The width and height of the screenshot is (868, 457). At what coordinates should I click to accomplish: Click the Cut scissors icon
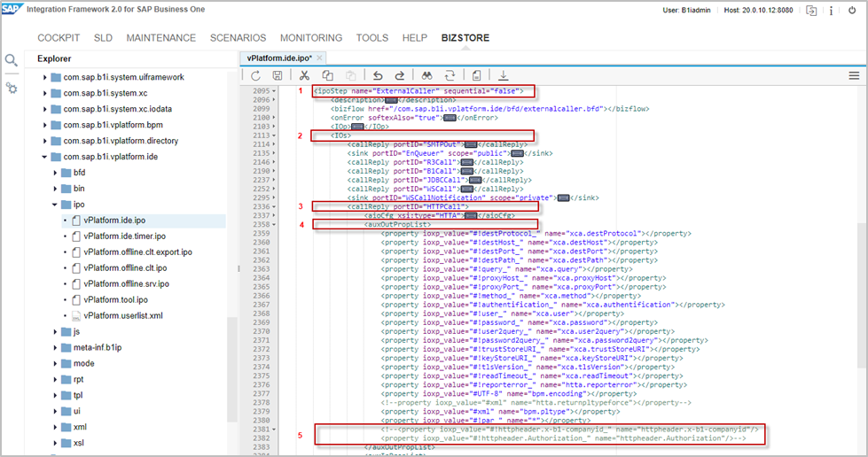tap(304, 76)
